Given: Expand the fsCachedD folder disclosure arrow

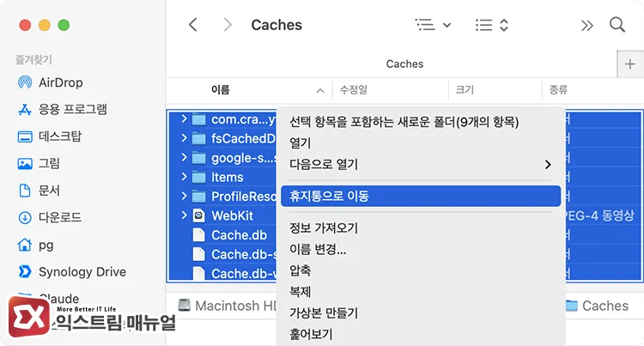Looking at the screenshot, I should [184, 138].
